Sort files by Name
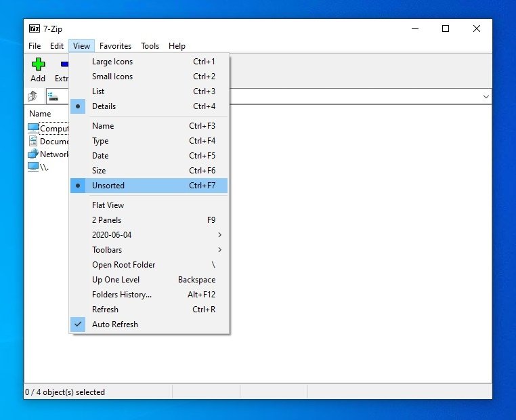516x420 pixels. (149, 126)
